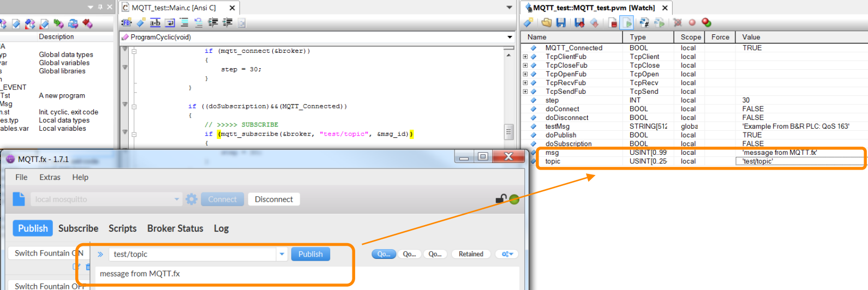Open the test/topic dropdown arrow

pyautogui.click(x=282, y=254)
